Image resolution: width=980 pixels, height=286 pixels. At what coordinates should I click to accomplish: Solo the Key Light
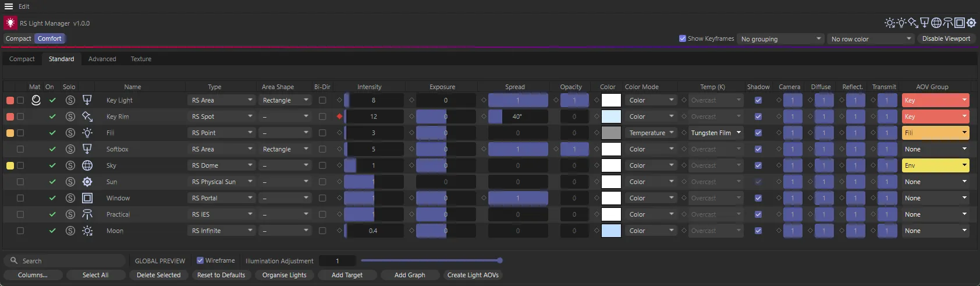click(x=70, y=100)
